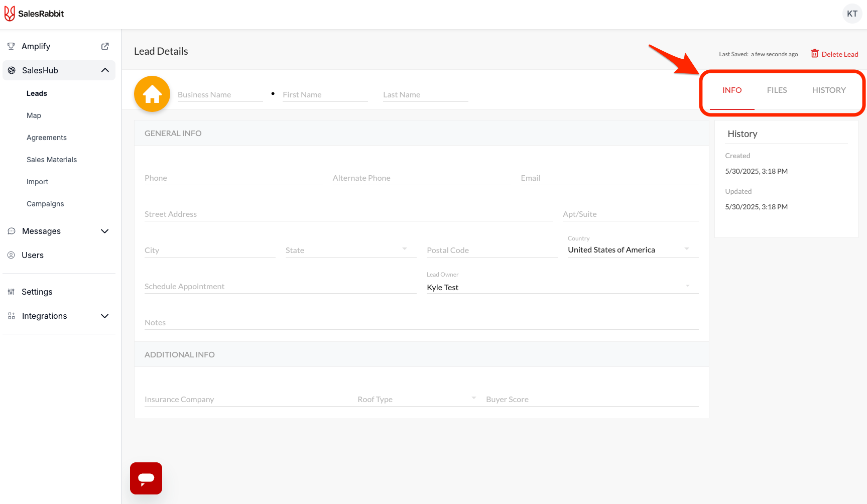Viewport: 867px width, 504px height.
Task: Click the Integrations grid icon
Action: pyautogui.click(x=12, y=316)
